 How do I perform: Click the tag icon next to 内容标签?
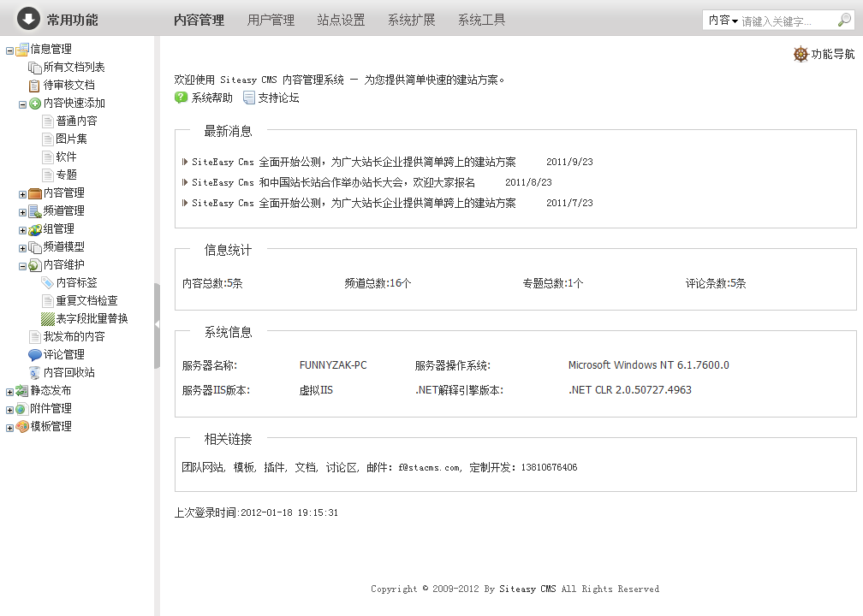pyautogui.click(x=48, y=283)
